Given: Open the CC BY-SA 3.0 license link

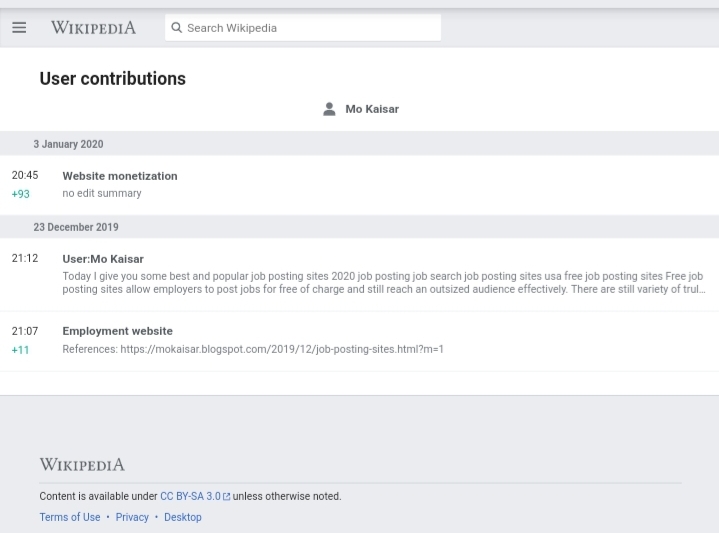Looking at the screenshot, I should click(190, 496).
